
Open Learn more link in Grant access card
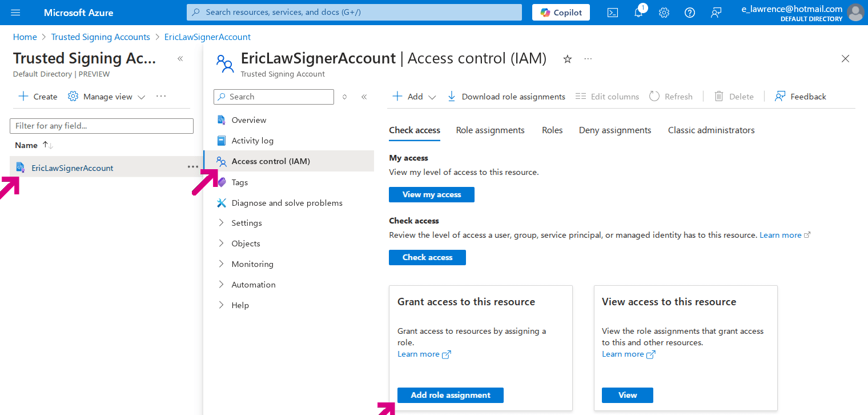(424, 354)
